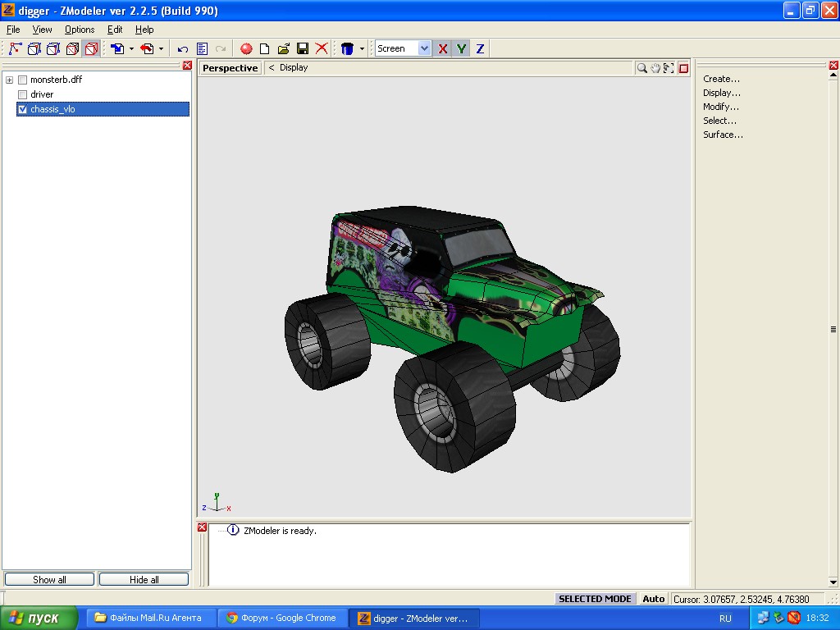Image resolution: width=840 pixels, height=630 pixels.
Task: Click the commands panel scroll-down arrow
Action: pyautogui.click(x=833, y=582)
